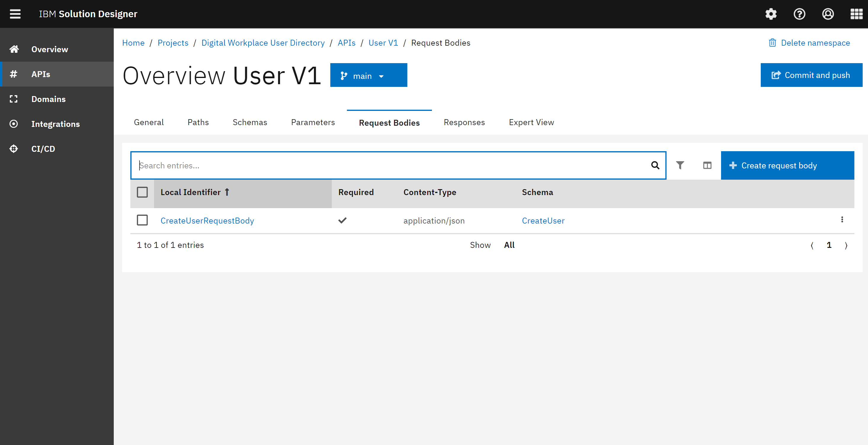The width and height of the screenshot is (868, 445).
Task: Click the search magnifier icon
Action: (x=655, y=165)
